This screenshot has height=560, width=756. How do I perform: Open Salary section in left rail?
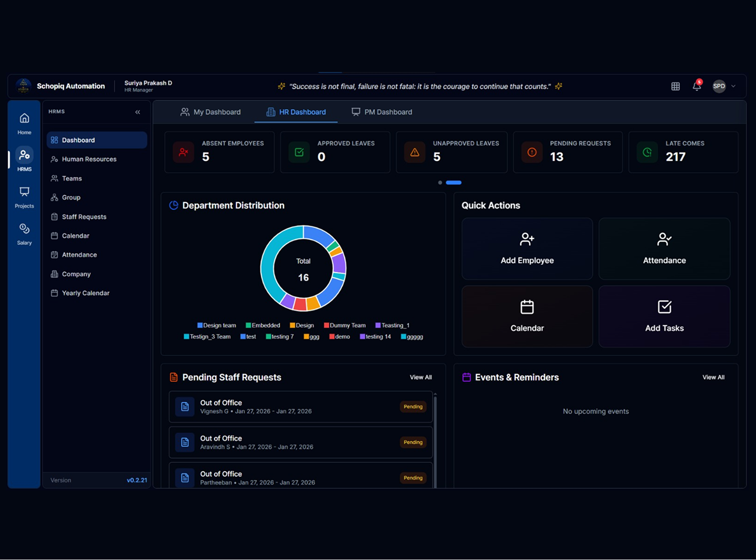24,234
